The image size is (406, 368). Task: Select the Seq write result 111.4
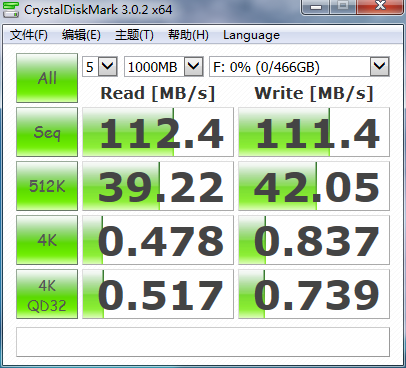pos(314,132)
